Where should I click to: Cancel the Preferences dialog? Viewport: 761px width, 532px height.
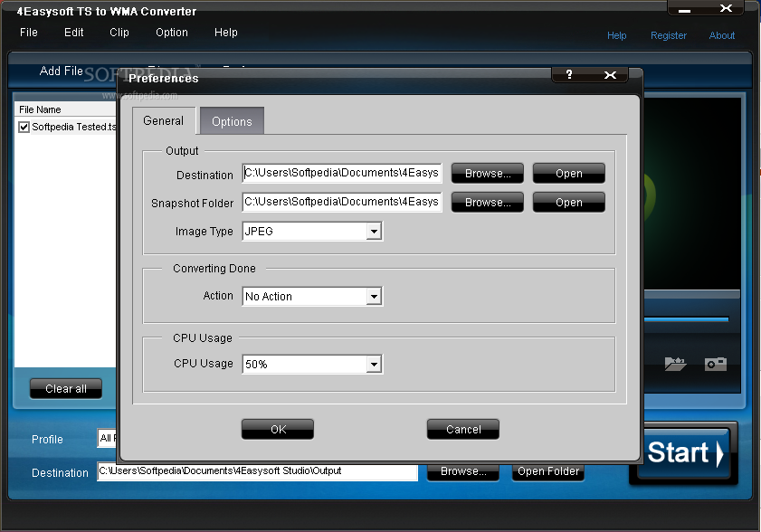click(x=463, y=430)
